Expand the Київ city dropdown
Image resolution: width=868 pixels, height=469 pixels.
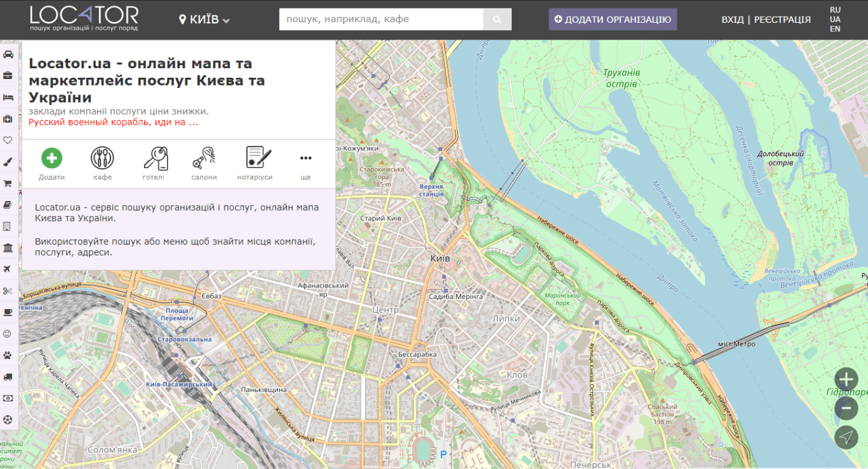[204, 20]
